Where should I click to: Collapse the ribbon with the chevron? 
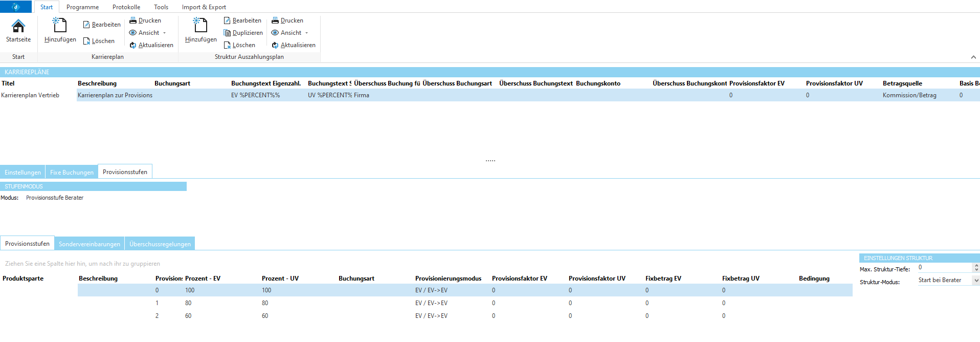(x=973, y=57)
